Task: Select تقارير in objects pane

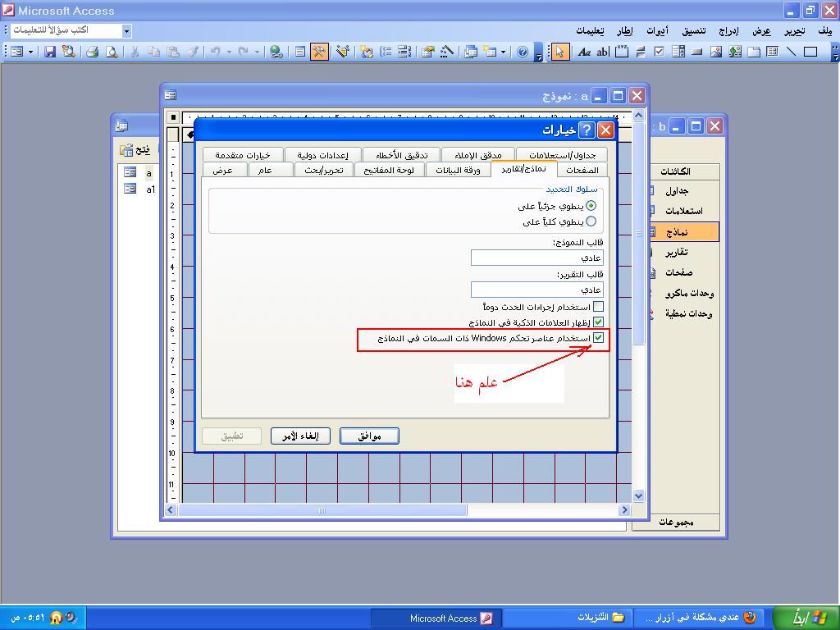Action: [x=677, y=253]
